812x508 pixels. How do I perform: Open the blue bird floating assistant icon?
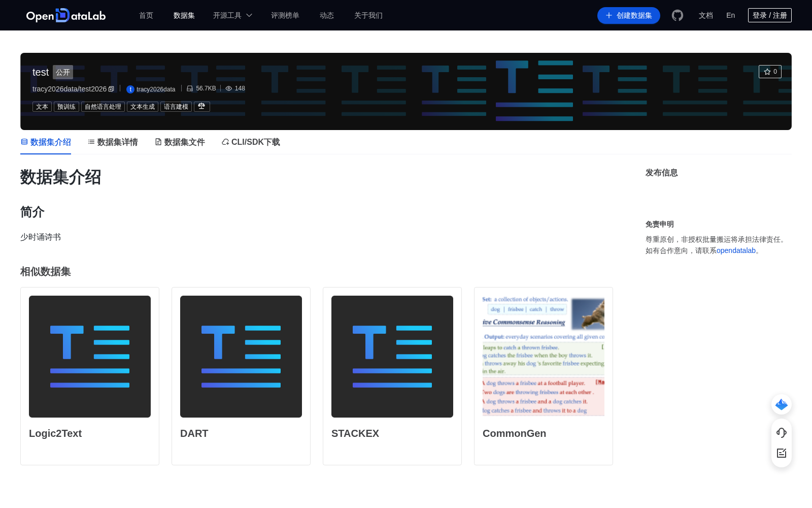click(782, 404)
